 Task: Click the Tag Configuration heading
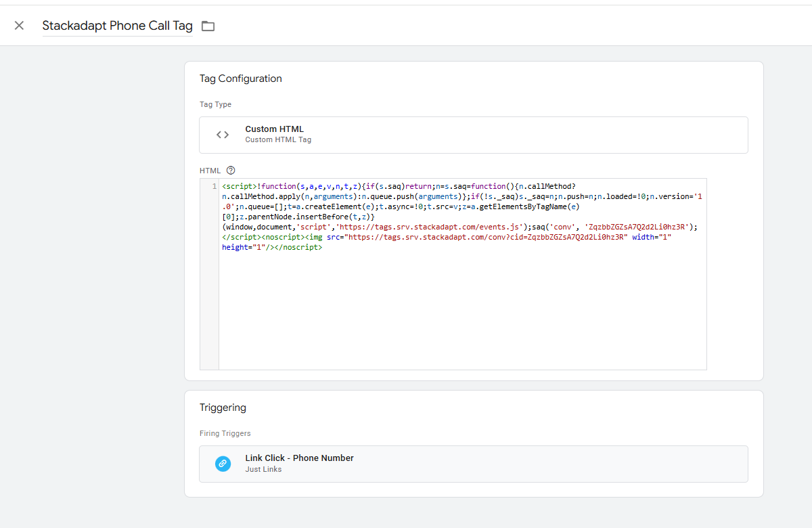[241, 79]
